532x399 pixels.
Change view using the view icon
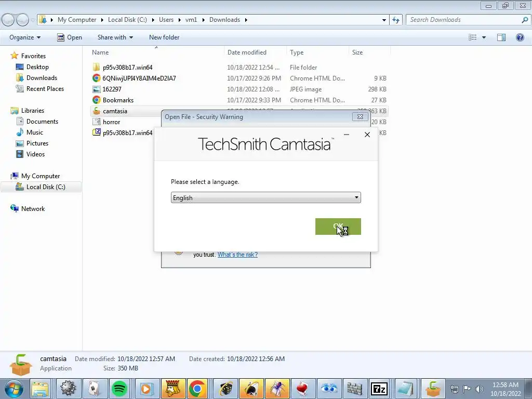click(x=473, y=37)
